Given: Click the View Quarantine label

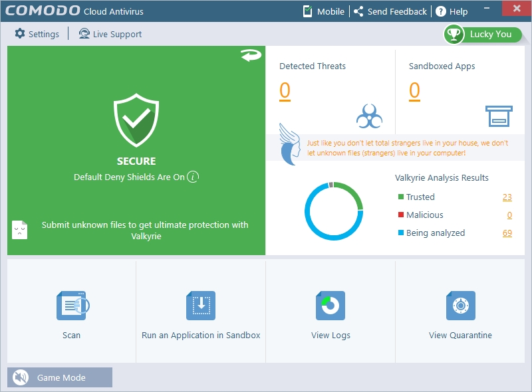Looking at the screenshot, I should coord(460,336).
